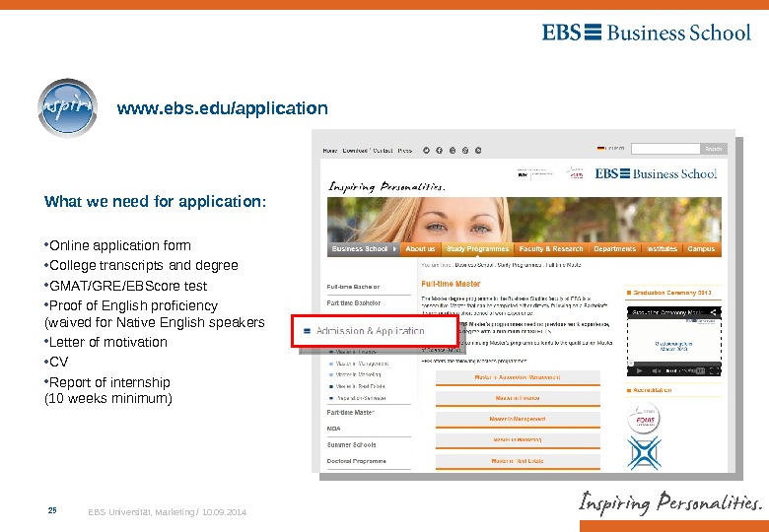Click the Master in Marketing programme button

[x=518, y=440]
